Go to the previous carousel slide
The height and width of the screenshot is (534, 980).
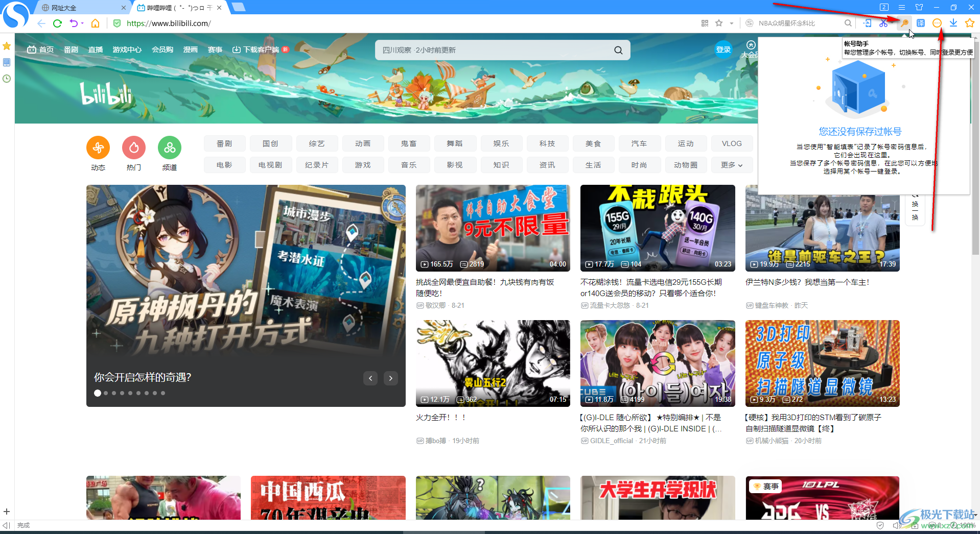click(370, 378)
